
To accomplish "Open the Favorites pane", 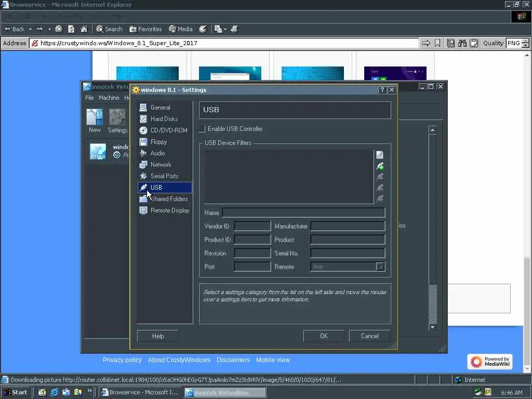I will click(145, 29).
